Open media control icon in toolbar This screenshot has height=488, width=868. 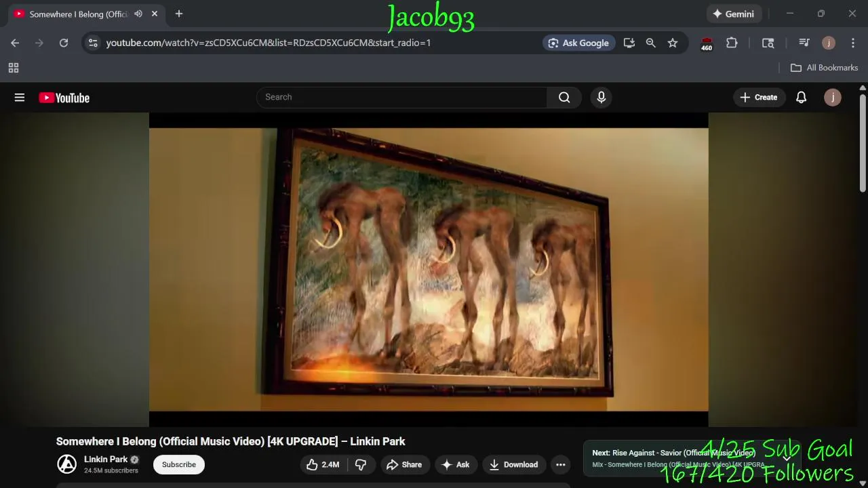[804, 43]
